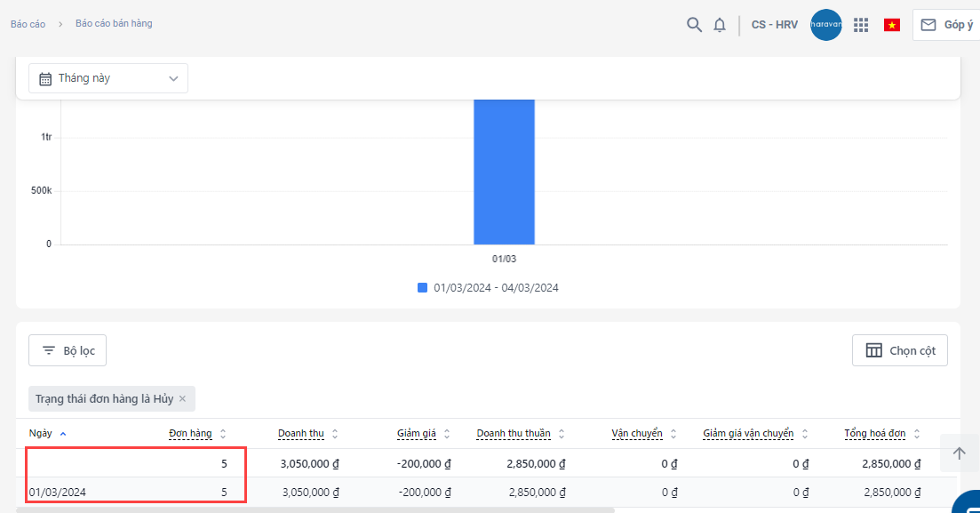Open the apps grid menu
This screenshot has width=980, height=513.
click(x=860, y=25)
